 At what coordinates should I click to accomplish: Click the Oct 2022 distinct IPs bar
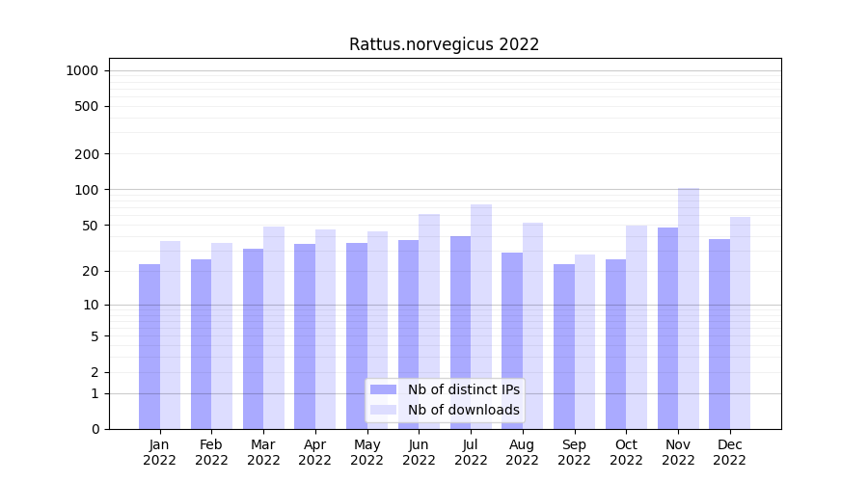615,344
